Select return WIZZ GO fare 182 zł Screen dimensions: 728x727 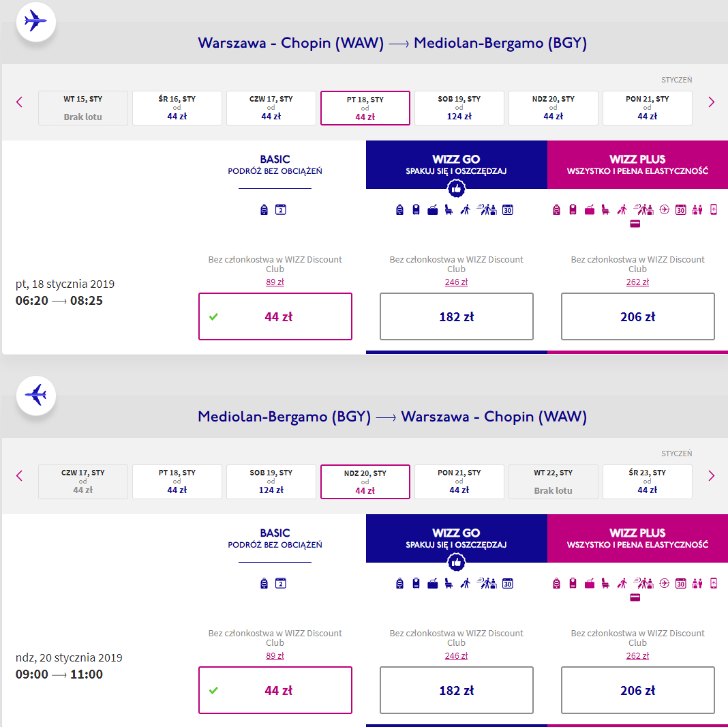(457, 690)
